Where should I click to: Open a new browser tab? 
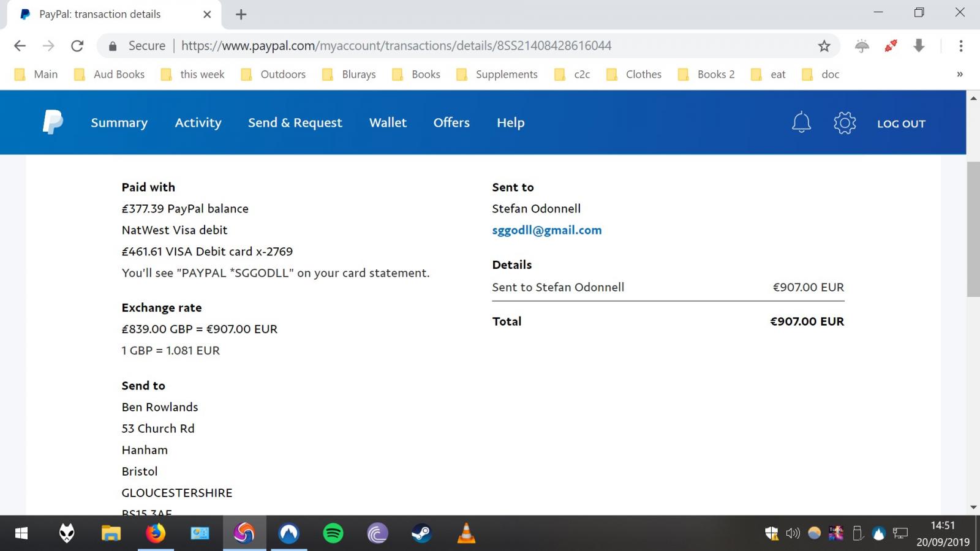241,14
